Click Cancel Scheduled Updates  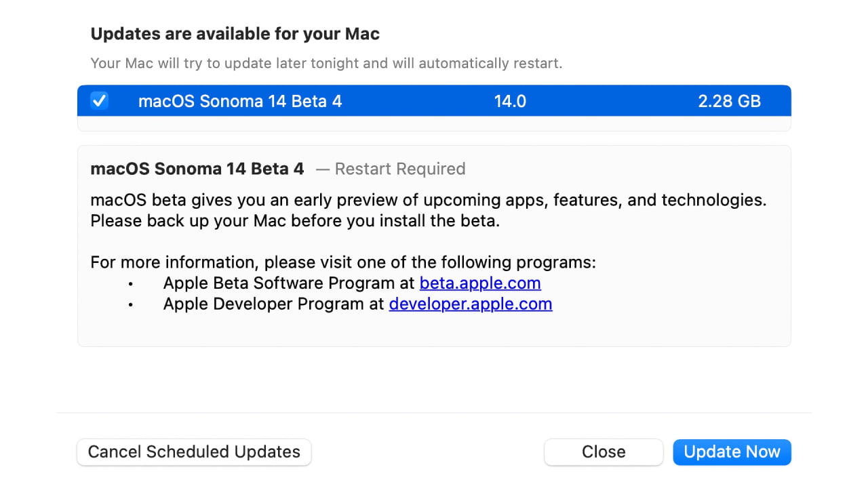point(194,451)
